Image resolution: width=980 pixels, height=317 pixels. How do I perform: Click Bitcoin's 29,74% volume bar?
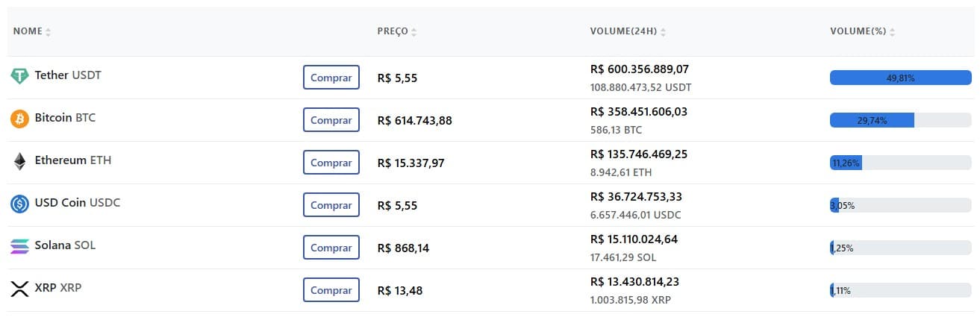pyautogui.click(x=901, y=120)
